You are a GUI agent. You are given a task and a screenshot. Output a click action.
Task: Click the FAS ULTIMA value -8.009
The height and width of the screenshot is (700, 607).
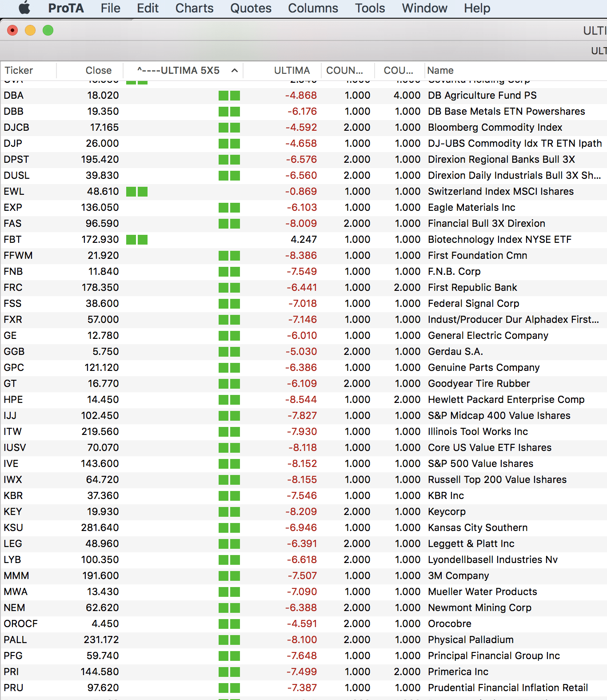coord(301,224)
